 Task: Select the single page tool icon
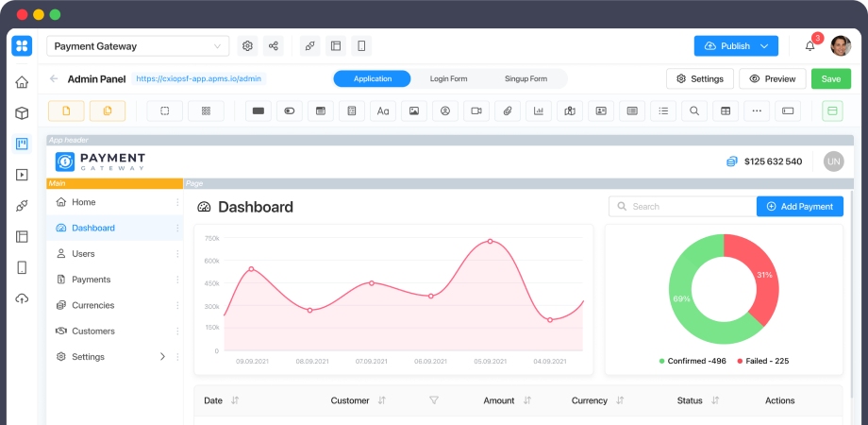pyautogui.click(x=66, y=110)
